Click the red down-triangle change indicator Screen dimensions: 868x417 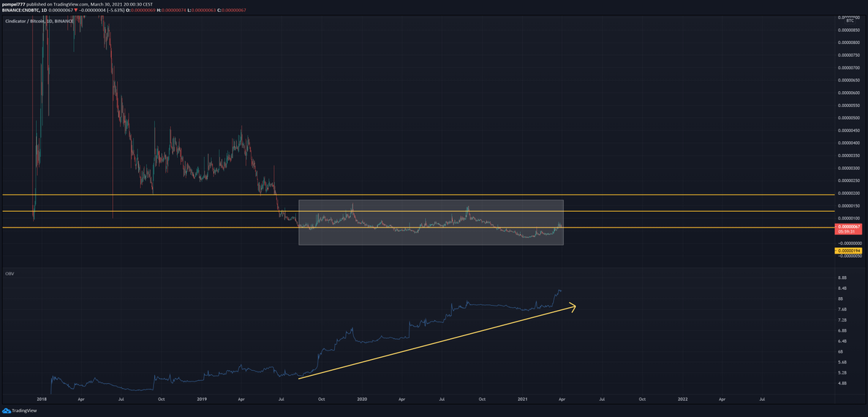[x=76, y=10]
